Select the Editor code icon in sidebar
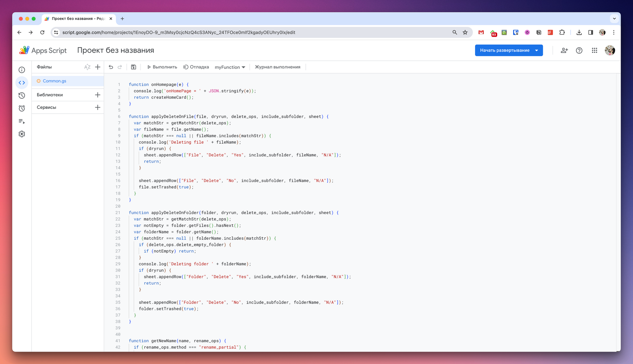This screenshot has height=364, width=633. point(22,83)
